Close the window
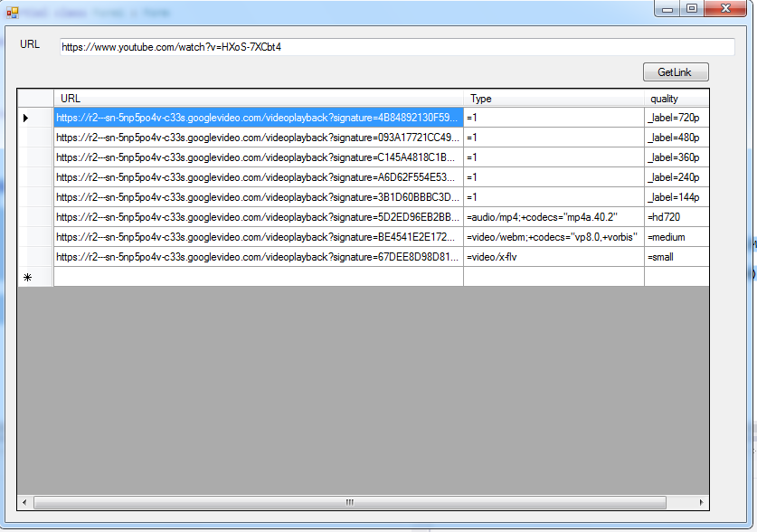The image size is (757, 532). tap(725, 9)
